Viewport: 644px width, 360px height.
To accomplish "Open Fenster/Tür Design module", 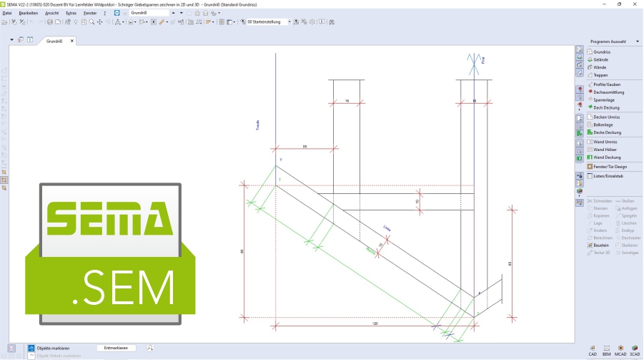I will [x=610, y=166].
